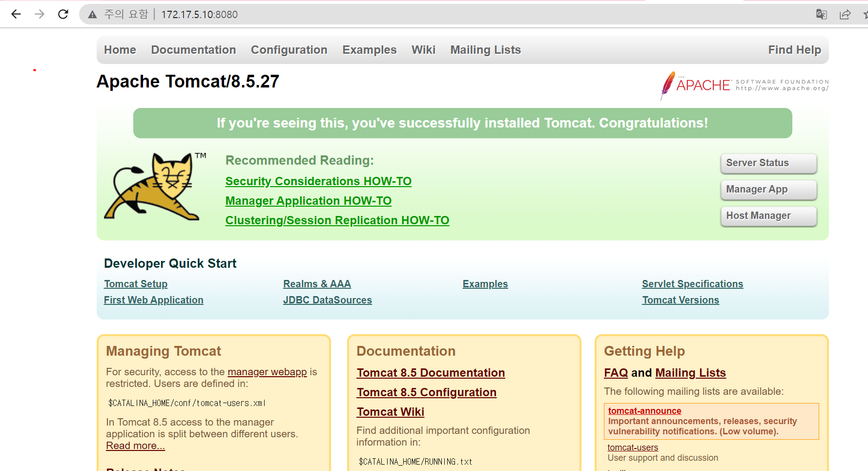Click the Server Status button
The image size is (868, 471).
coord(768,163)
